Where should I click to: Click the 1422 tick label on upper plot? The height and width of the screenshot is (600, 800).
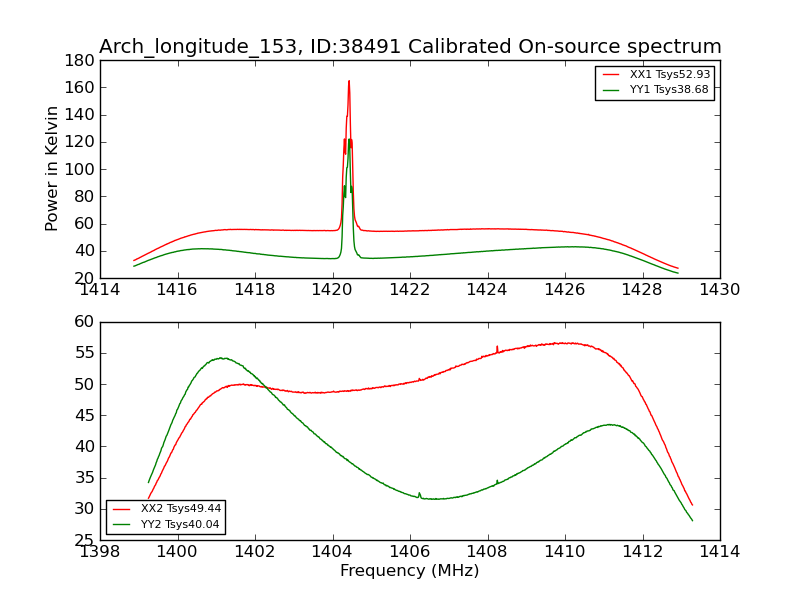click(410, 290)
